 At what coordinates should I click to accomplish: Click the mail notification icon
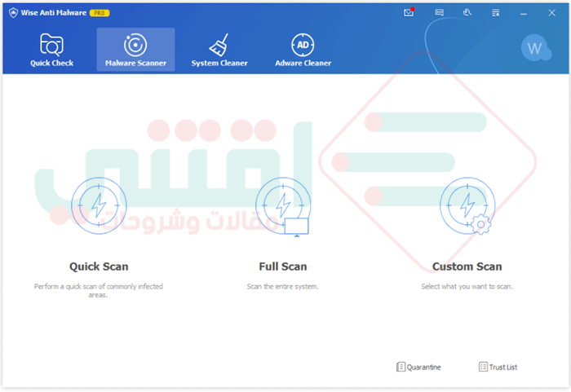tap(409, 13)
